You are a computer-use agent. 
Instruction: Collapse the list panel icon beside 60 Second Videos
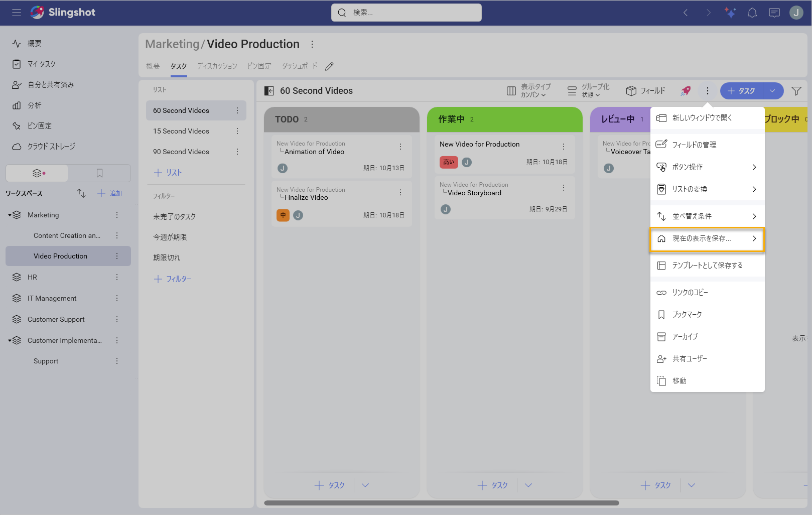269,91
